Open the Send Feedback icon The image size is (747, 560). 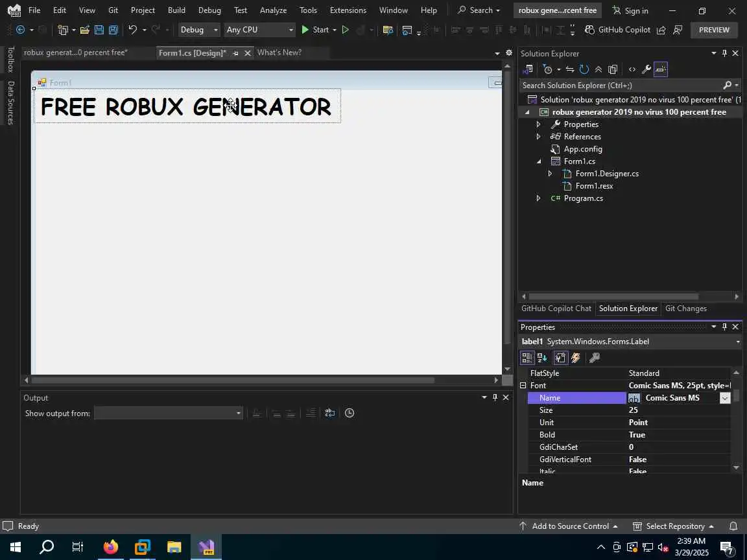(678, 30)
